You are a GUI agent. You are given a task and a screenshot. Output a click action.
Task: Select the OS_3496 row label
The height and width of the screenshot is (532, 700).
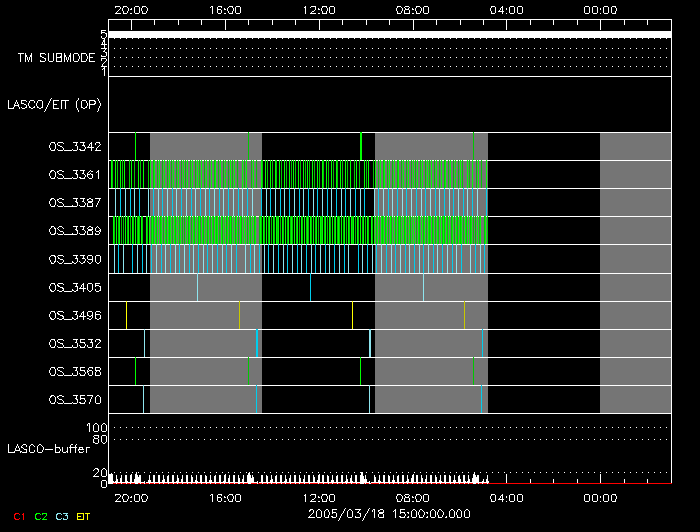(x=75, y=316)
